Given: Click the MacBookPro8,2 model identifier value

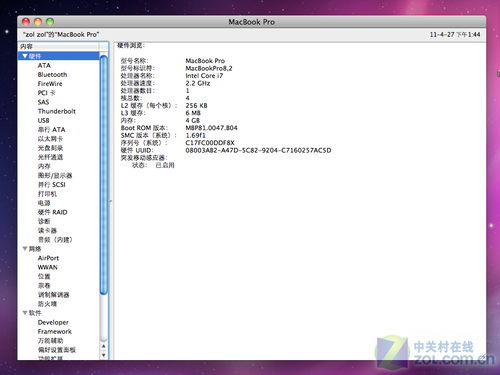Looking at the screenshot, I should pyautogui.click(x=209, y=68).
